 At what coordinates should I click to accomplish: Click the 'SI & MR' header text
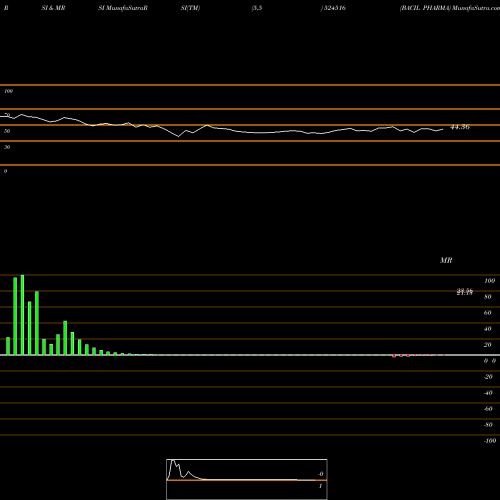(x=53, y=8)
